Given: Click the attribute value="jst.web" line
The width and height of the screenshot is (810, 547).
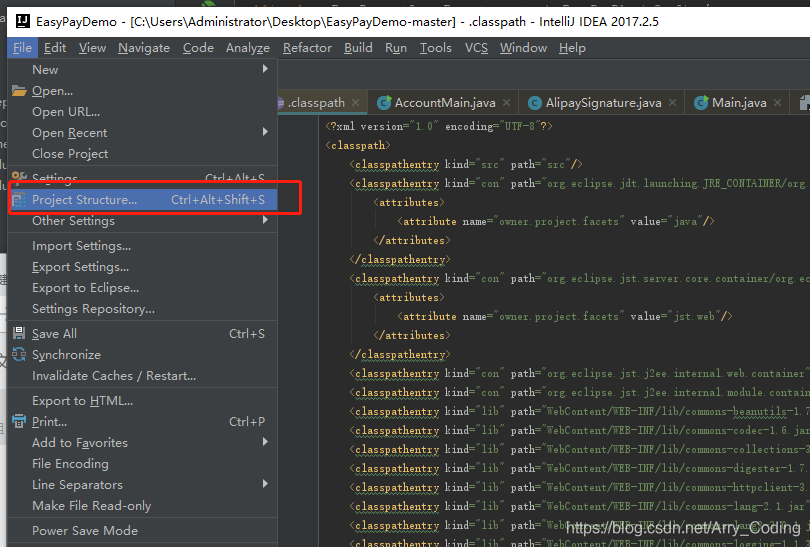Looking at the screenshot, I should coord(565,317).
